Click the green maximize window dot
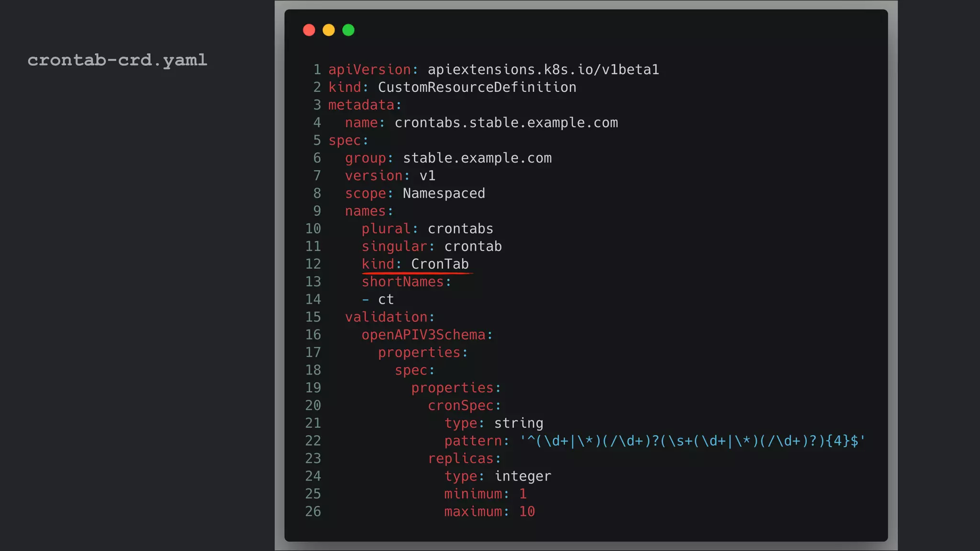Viewport: 980px width, 551px height. point(348,30)
